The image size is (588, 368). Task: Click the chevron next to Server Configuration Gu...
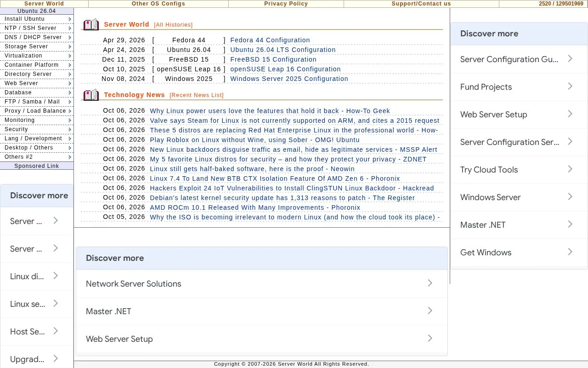[570, 59]
